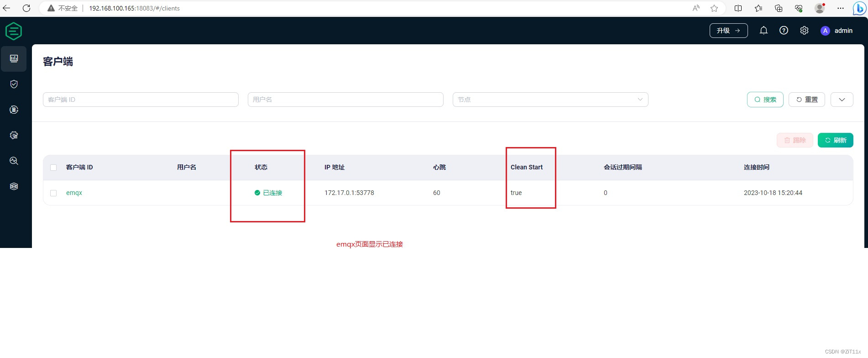Open the management gear sidebar icon
This screenshot has height=358, width=868.
coord(14,135)
